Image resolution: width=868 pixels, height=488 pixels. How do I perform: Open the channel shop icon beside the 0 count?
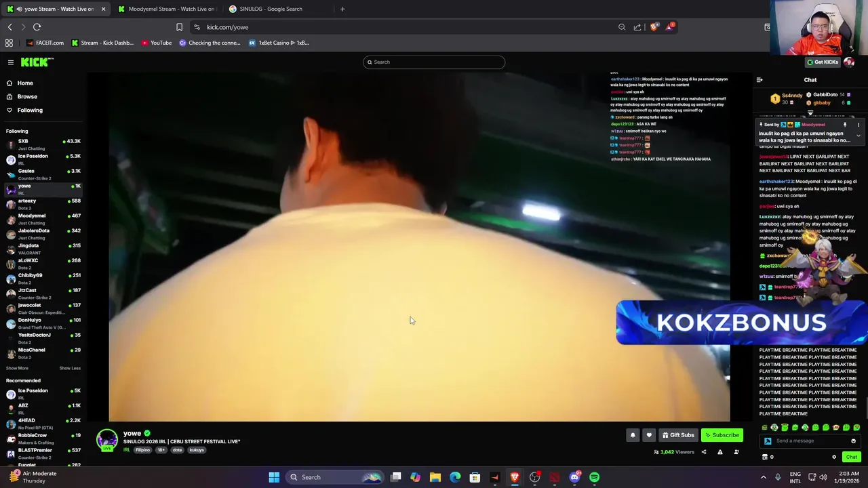pos(764,457)
